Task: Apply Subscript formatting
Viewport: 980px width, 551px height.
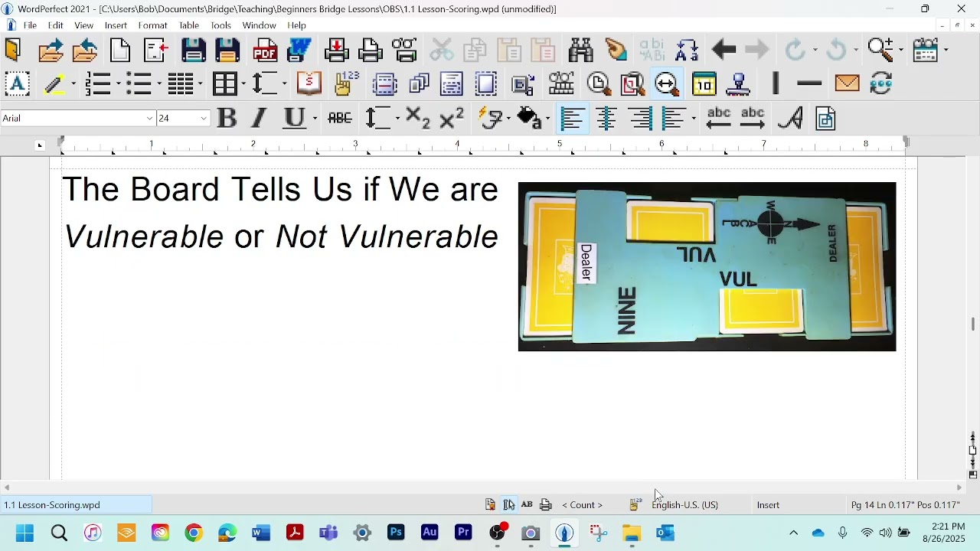Action: 417,118
